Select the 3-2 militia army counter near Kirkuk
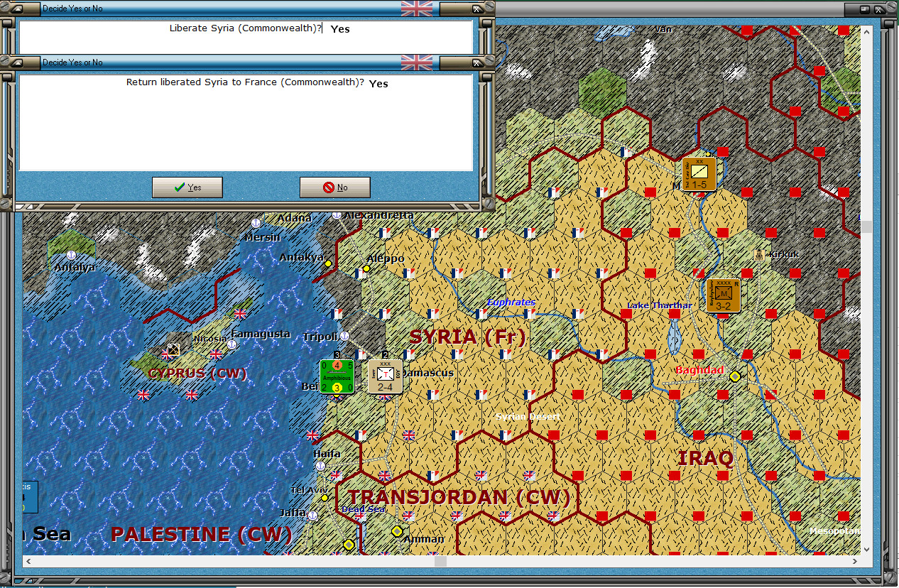 (723, 294)
